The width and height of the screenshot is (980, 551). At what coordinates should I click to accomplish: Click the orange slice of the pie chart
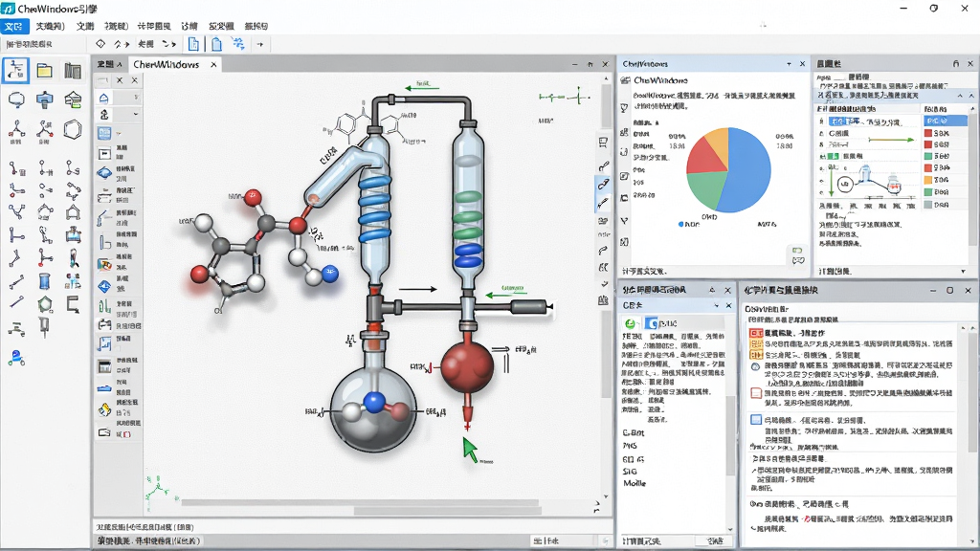[719, 145]
